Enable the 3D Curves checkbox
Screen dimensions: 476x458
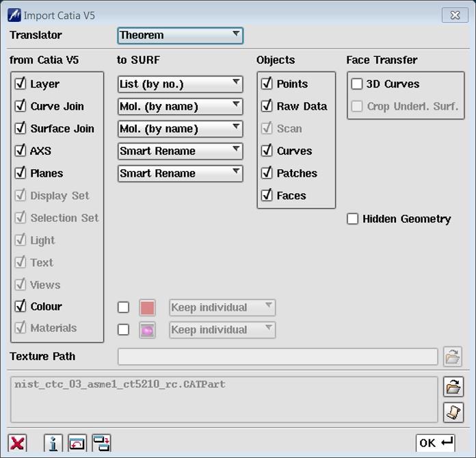tap(357, 84)
